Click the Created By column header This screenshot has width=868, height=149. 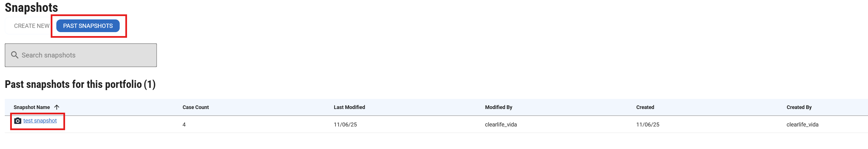tap(799, 107)
